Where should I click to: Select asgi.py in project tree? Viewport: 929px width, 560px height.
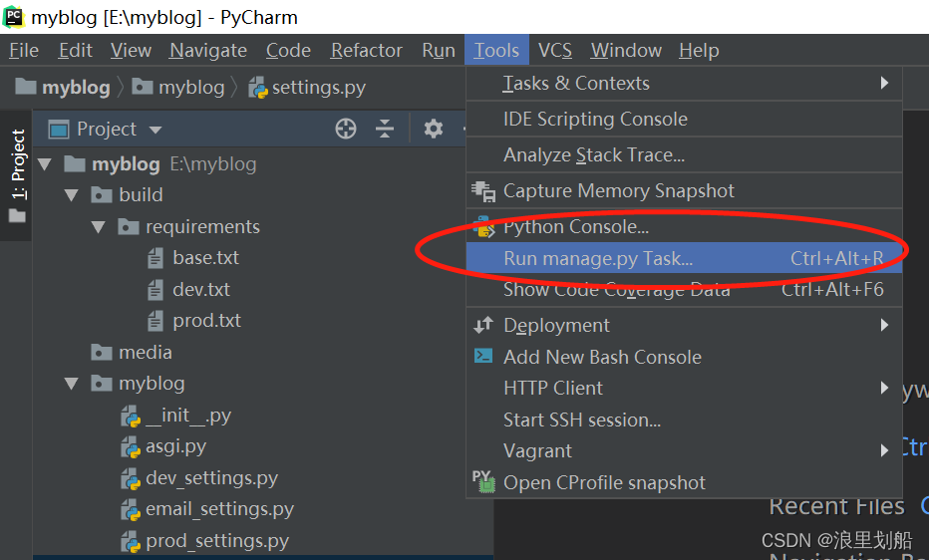click(x=176, y=447)
